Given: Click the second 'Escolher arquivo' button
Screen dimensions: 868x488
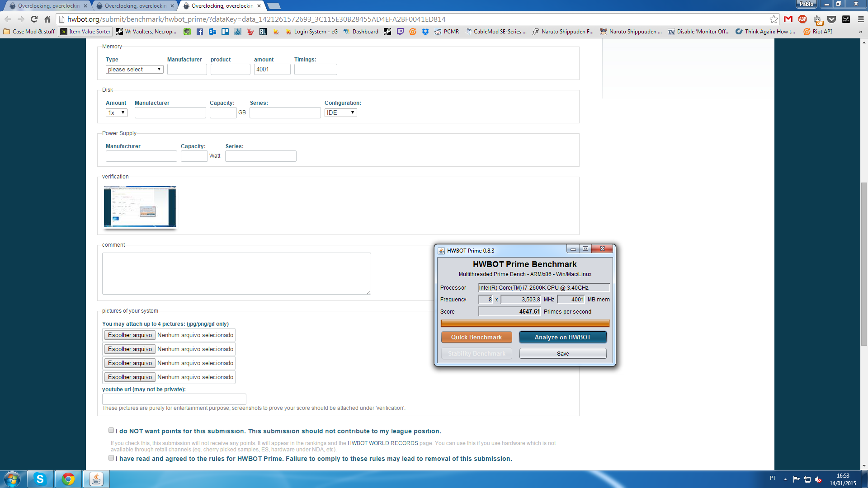Looking at the screenshot, I should (130, 349).
